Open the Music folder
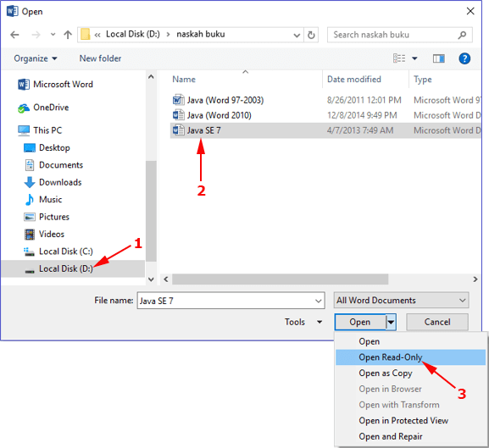Screen dimensions: 489x448 pos(43,199)
